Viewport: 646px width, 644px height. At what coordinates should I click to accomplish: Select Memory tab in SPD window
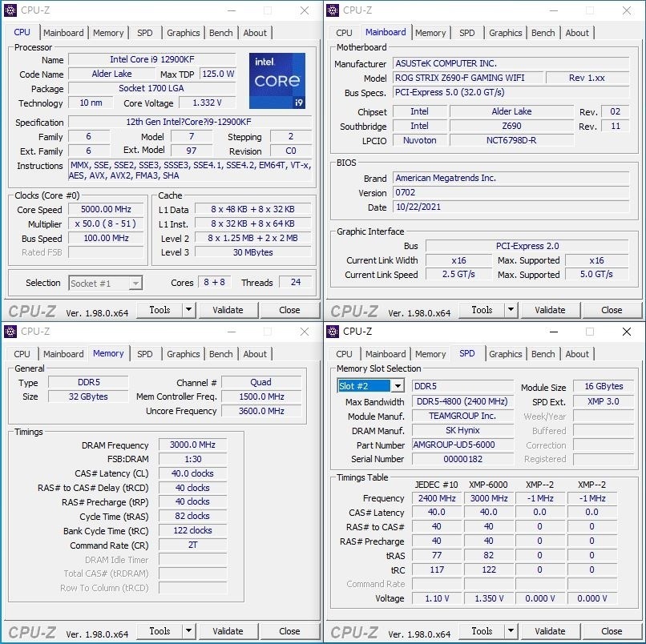click(430, 354)
